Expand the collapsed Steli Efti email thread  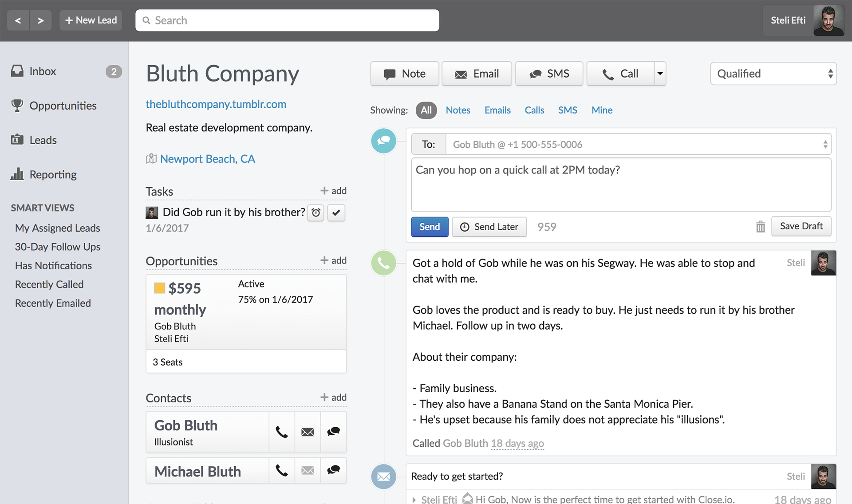tap(414, 500)
